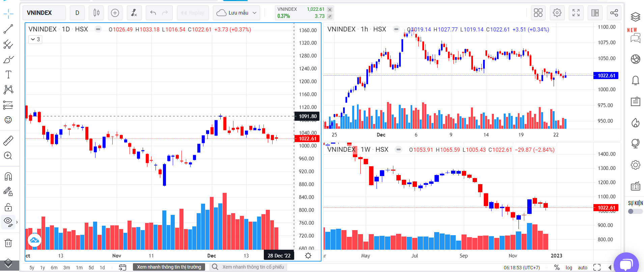The width and height of the screenshot is (644, 272).
Task: Open the hot list flame panel
Action: point(636,123)
